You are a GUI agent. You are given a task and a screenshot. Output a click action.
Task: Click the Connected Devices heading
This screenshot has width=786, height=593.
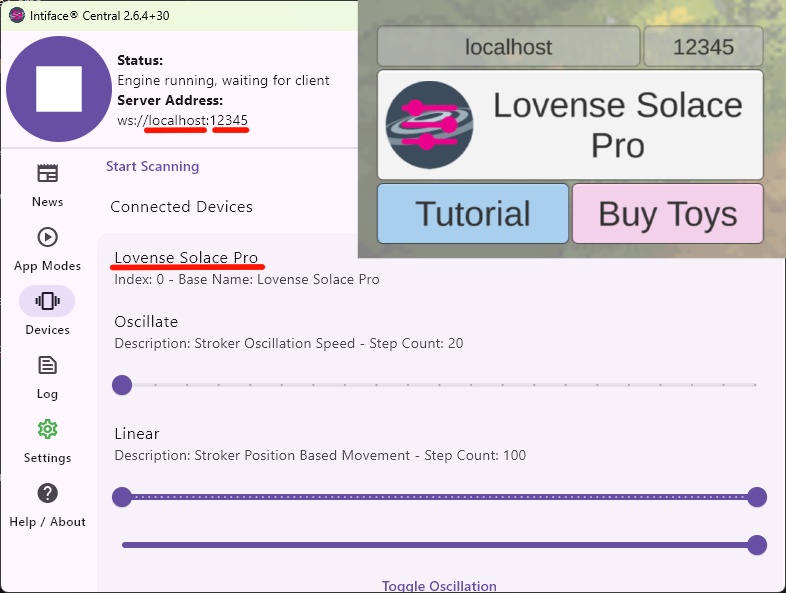click(181, 207)
